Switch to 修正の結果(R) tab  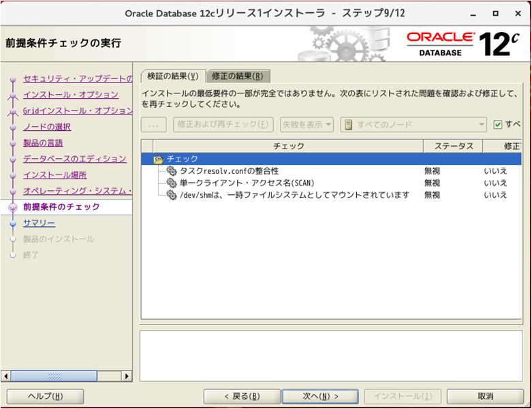click(x=238, y=76)
